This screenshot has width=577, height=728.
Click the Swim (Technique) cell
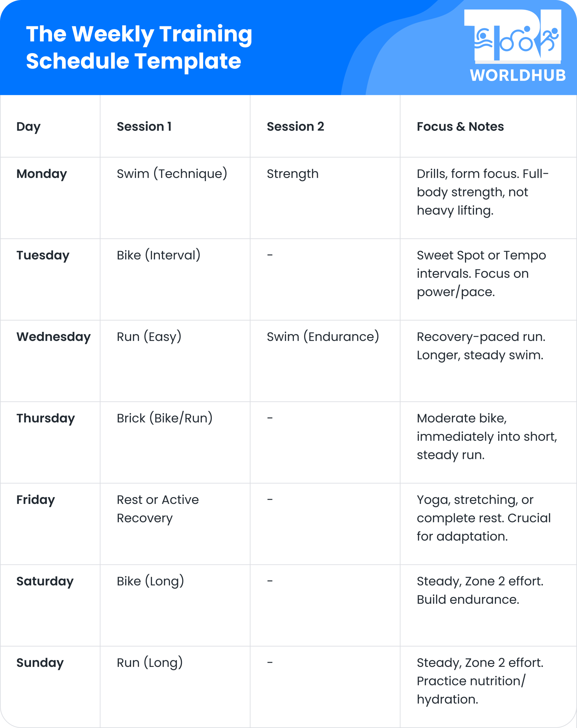click(x=172, y=174)
